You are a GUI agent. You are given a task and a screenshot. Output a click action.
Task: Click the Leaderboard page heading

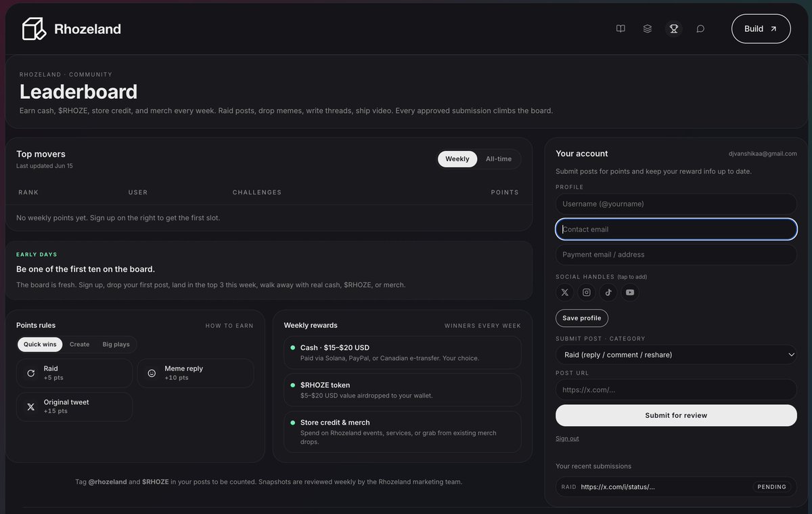(78, 91)
